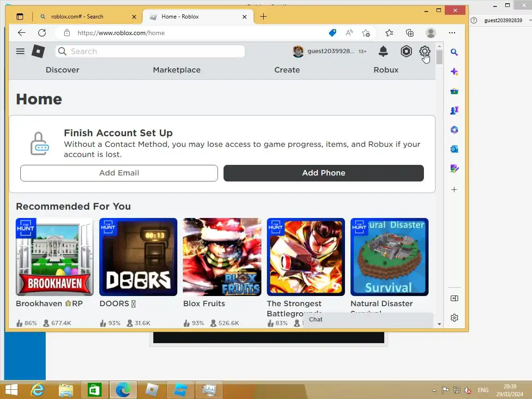Screen dimensions: 532x399
Task: Click the page vertical scrollbar thumb
Action: (439, 57)
